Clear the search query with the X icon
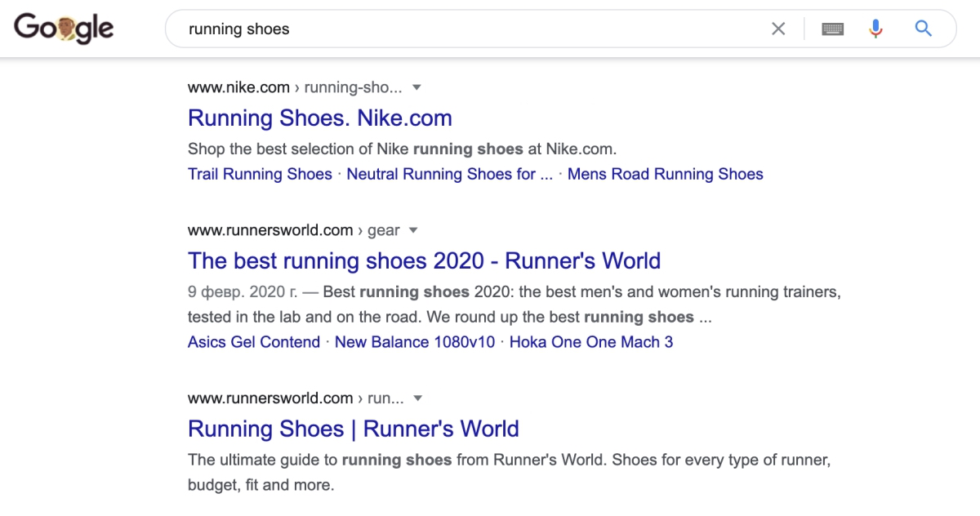 tap(777, 28)
